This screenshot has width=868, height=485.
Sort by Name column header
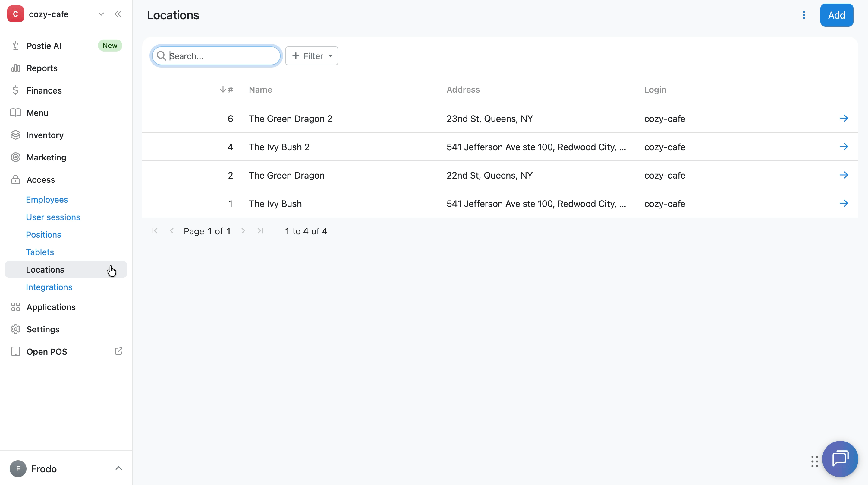pyautogui.click(x=260, y=90)
